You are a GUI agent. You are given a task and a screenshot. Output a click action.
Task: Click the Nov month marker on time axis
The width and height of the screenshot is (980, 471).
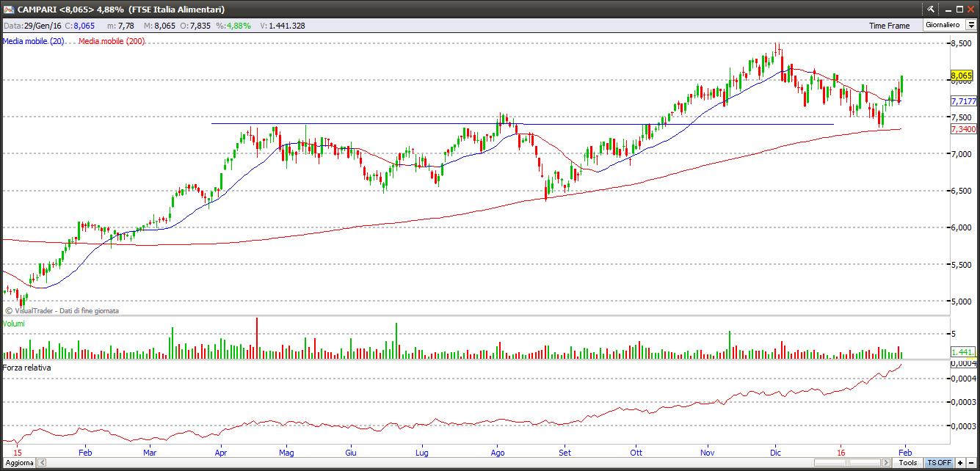(708, 453)
